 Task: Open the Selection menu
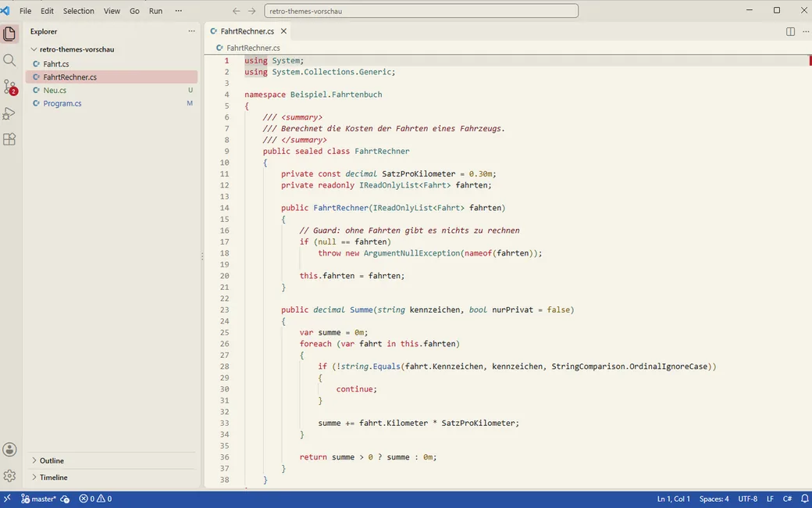79,11
